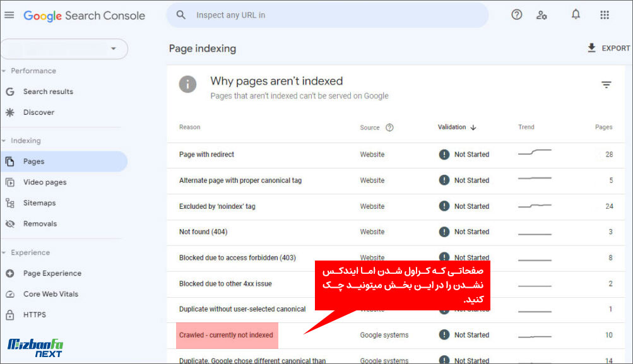Click Google systems source in Crawled row

tap(384, 335)
